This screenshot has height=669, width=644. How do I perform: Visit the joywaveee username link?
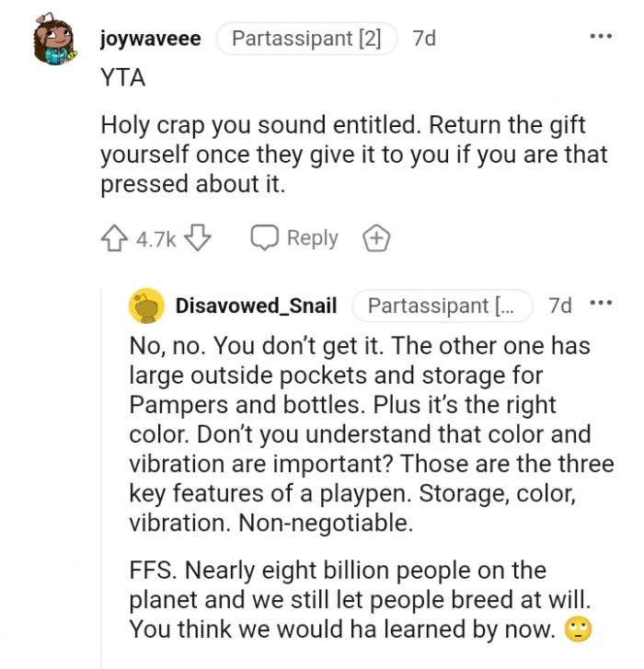[x=150, y=39]
